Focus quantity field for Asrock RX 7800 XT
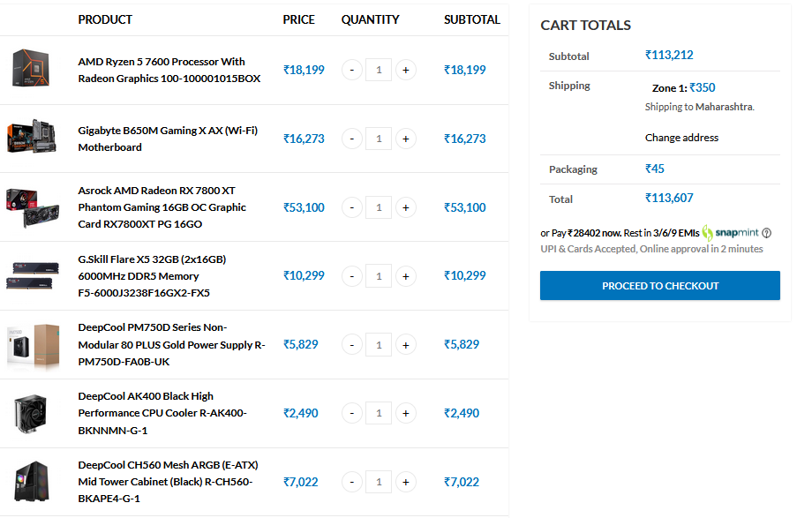The width and height of the screenshot is (812, 518). [379, 207]
